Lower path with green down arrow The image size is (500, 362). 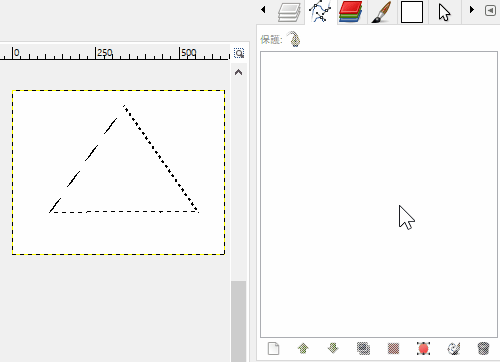click(333, 349)
